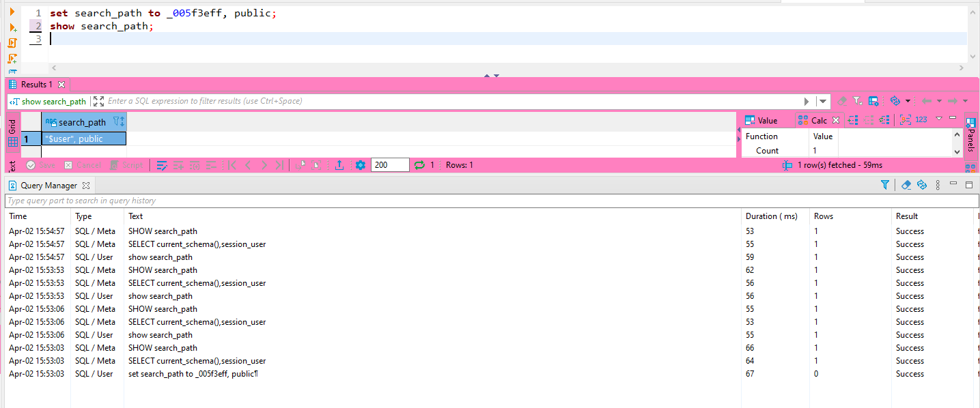Select the "$user", public cell
Viewport: 980px width, 408px height.
pyautogui.click(x=84, y=139)
